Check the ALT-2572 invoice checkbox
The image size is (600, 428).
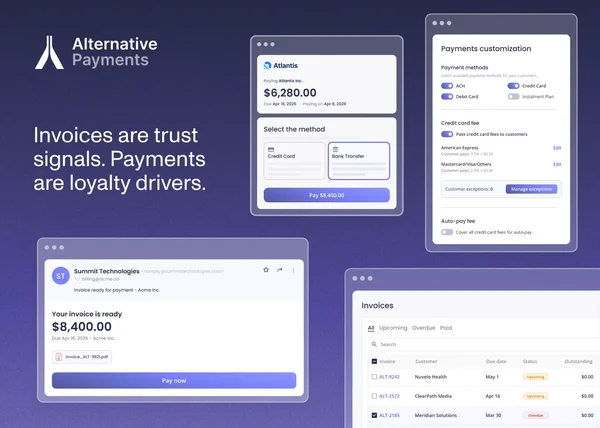[374, 396]
